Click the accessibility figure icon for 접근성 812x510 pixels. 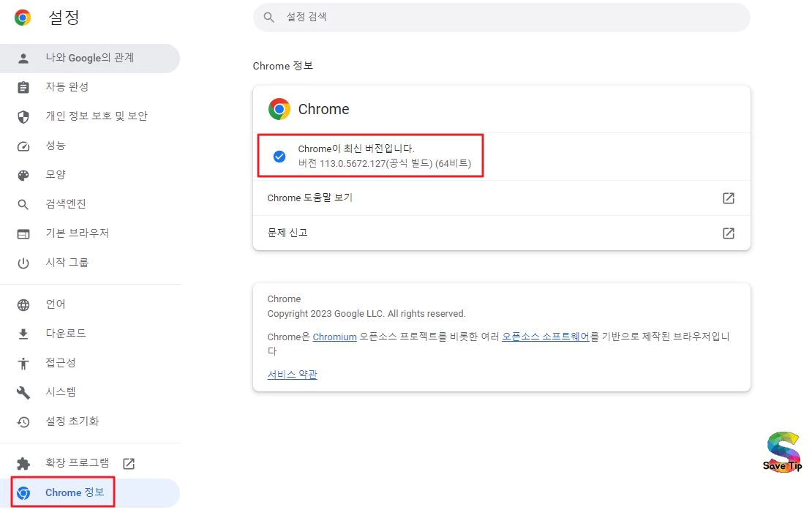point(23,364)
